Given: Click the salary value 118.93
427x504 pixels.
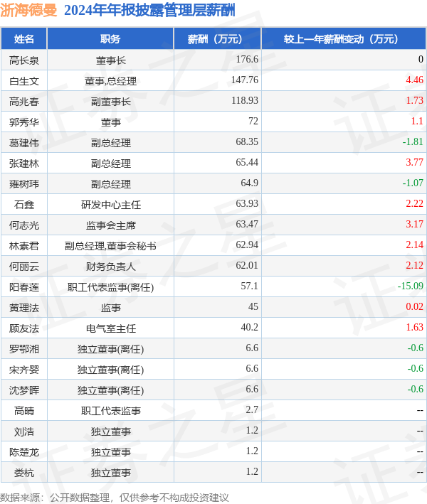Looking at the screenshot, I should pyautogui.click(x=245, y=100).
